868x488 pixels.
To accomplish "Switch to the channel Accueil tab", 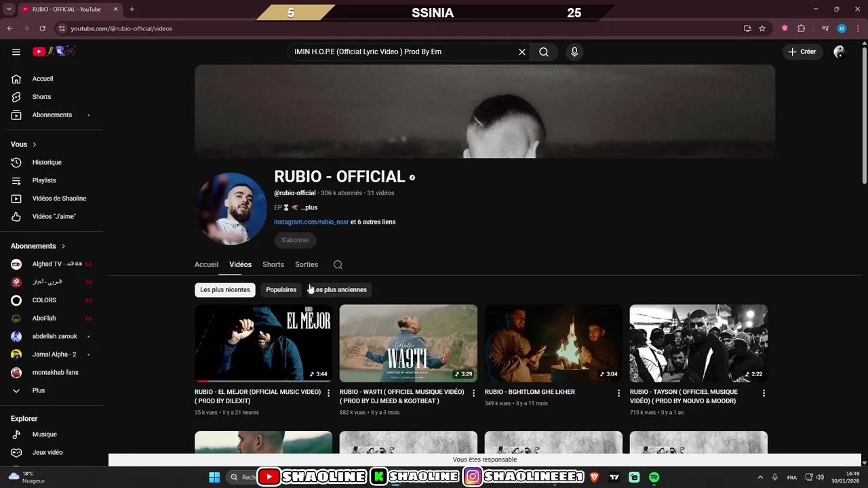I will tap(206, 265).
